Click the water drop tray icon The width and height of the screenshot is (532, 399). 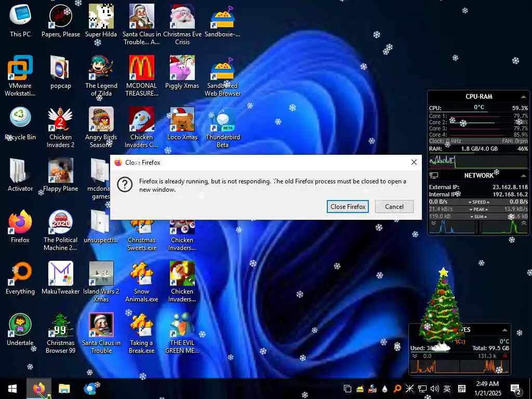tap(385, 389)
